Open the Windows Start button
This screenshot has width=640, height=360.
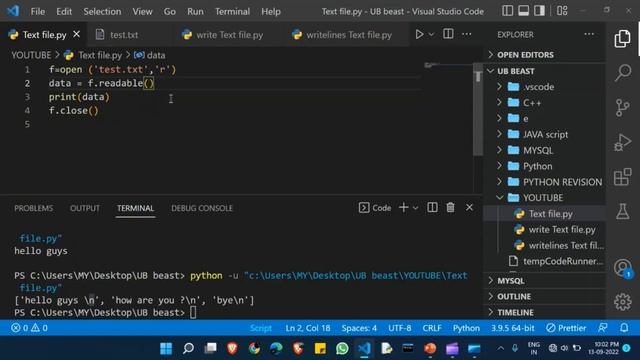166,348
